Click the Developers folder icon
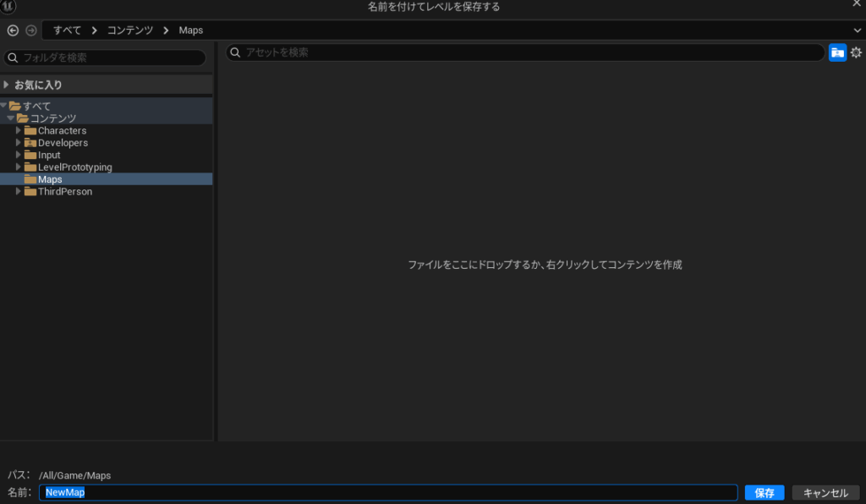Viewport: 866px width, 504px height. tap(30, 143)
